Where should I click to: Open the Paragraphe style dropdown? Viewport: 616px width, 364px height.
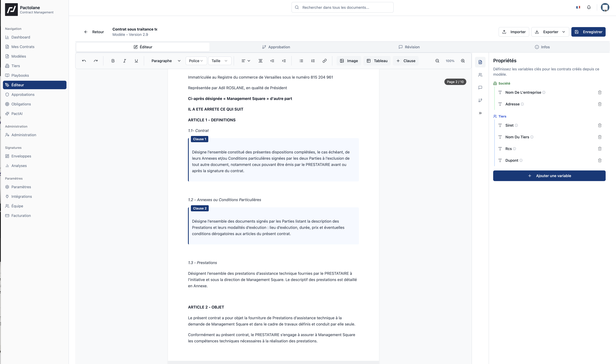166,61
